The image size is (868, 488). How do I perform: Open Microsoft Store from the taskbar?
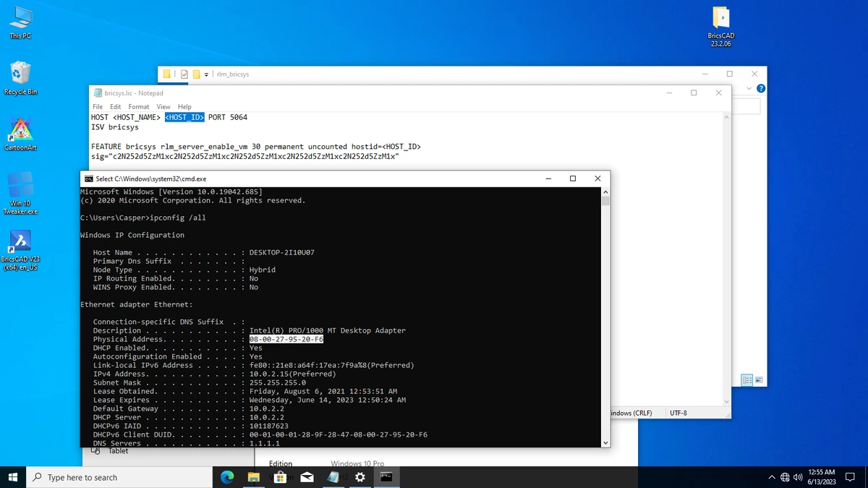281,477
